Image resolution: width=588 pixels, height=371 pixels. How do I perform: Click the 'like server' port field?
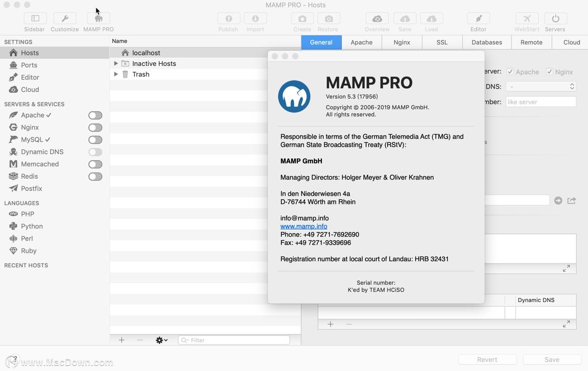point(541,102)
